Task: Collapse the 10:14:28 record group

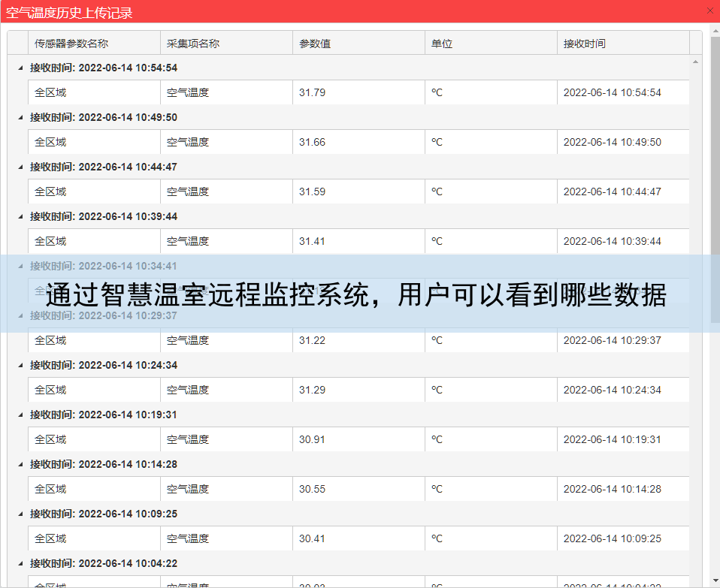Action: click(20, 464)
